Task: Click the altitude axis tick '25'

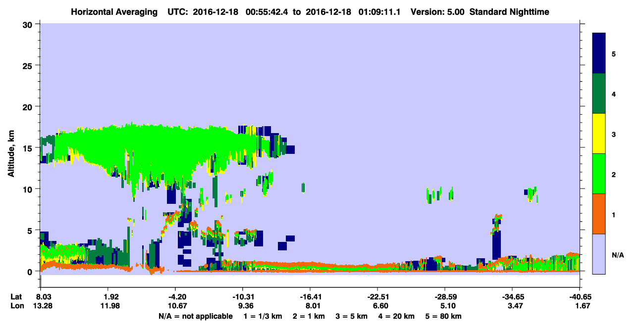Action: tap(28, 65)
